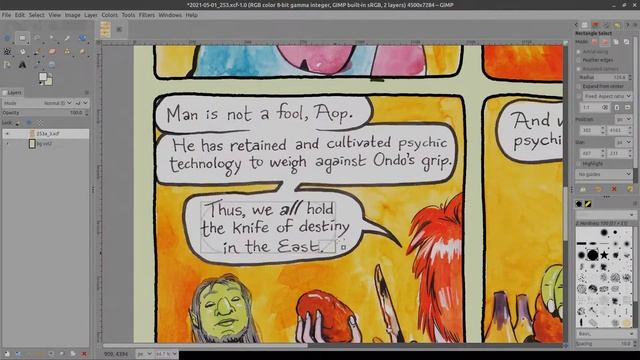Click the horizontal canvas scrollbar
Screen dimensions: 640x360
pyautogui.click(x=205, y=346)
